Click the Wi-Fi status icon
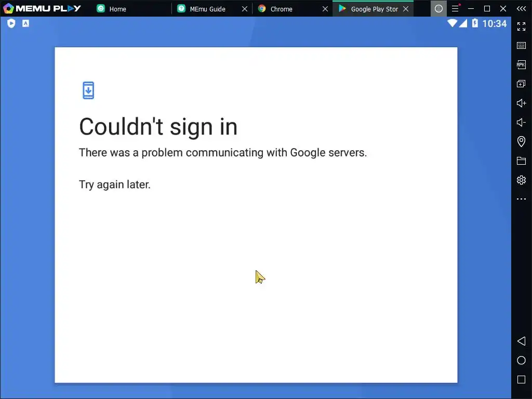Screen dimensions: 532x399 (x=452, y=23)
